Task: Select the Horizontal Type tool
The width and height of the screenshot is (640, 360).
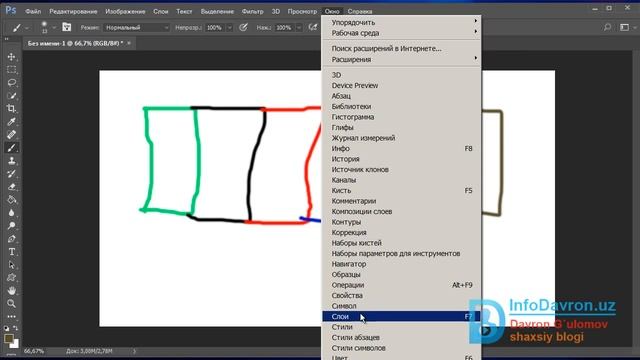Action: (11, 252)
